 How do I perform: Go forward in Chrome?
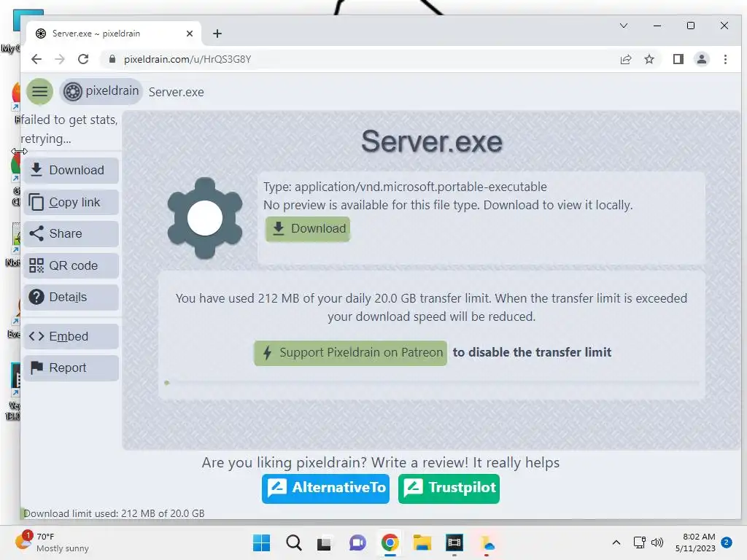[x=60, y=59]
